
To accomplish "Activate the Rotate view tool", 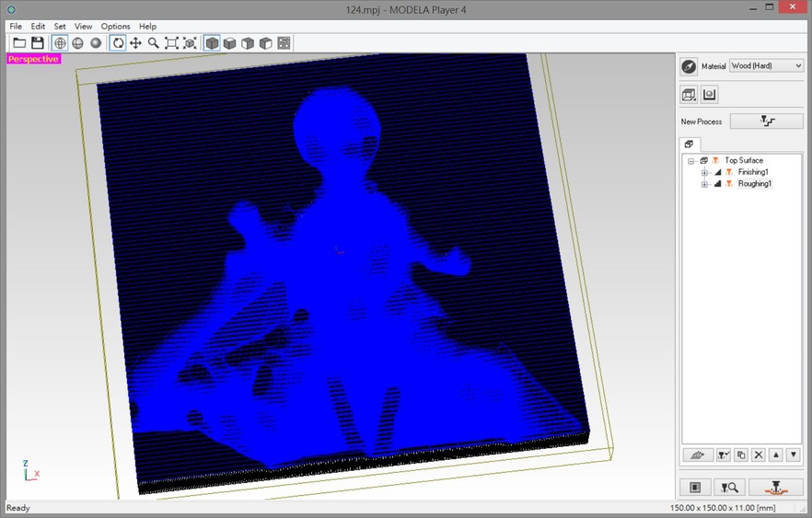I will point(118,43).
